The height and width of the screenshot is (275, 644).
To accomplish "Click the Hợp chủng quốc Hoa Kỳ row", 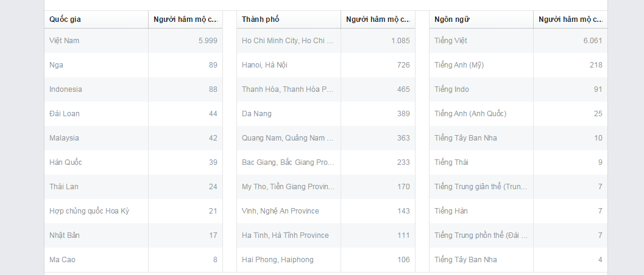I will 89,211.
